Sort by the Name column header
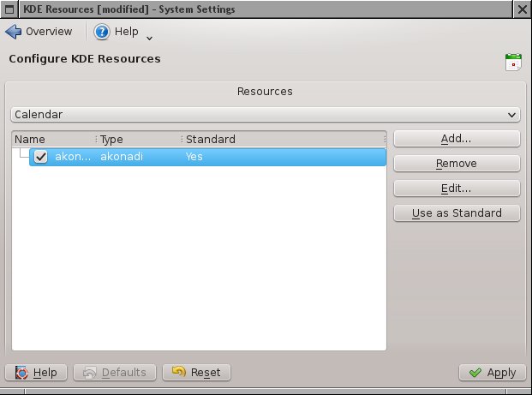Viewport: 532px width, 395px height. click(x=54, y=139)
